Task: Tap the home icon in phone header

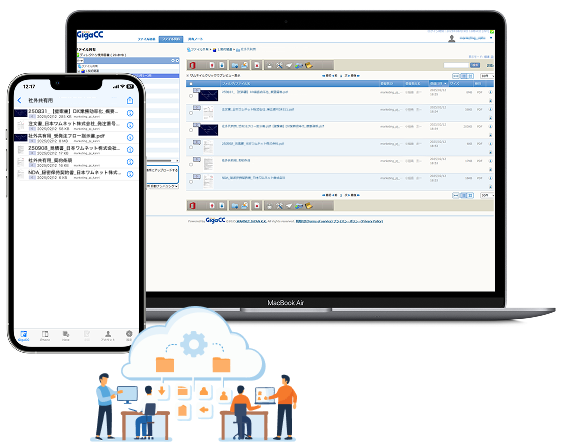Action: pyautogui.click(x=130, y=100)
